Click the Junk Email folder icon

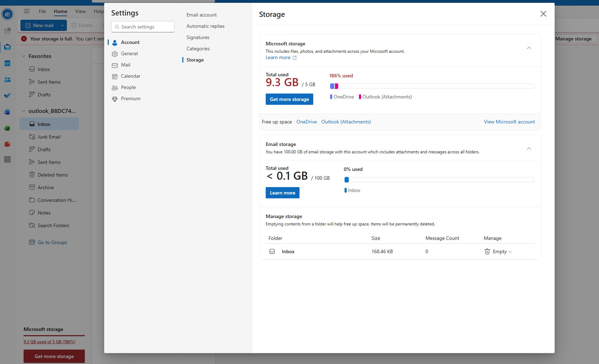pyautogui.click(x=32, y=136)
